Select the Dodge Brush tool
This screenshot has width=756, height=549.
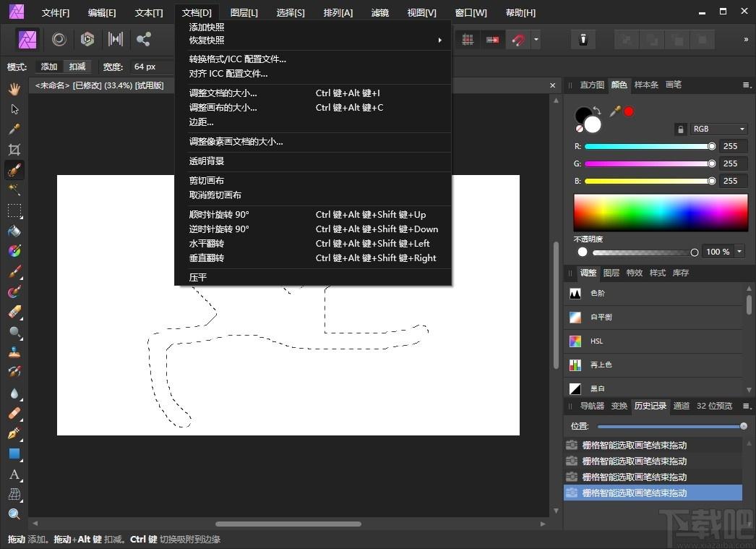tap(14, 332)
